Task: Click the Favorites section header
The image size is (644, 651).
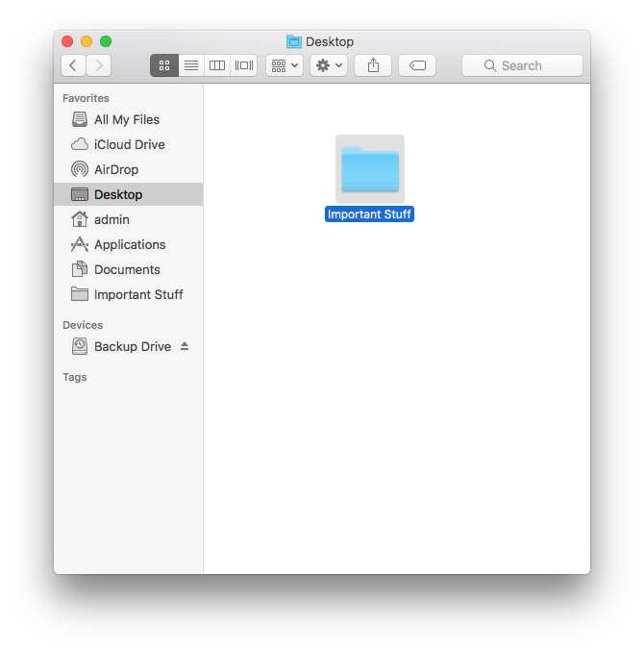Action: tap(86, 98)
